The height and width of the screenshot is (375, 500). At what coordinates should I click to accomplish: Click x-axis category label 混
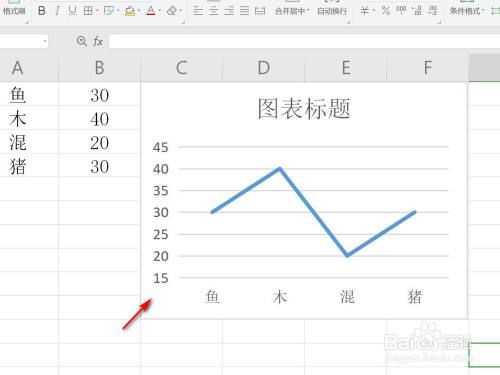point(347,296)
